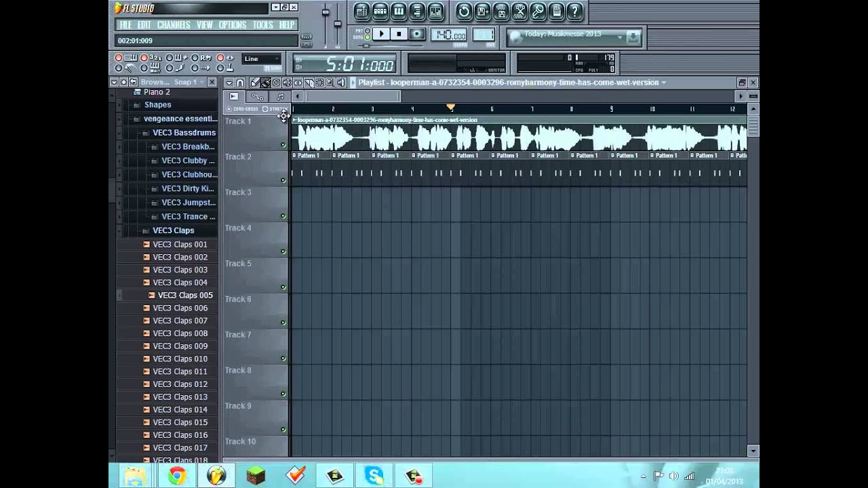
Task: Click the magnifier icon in the top toolbar
Action: 538,12
